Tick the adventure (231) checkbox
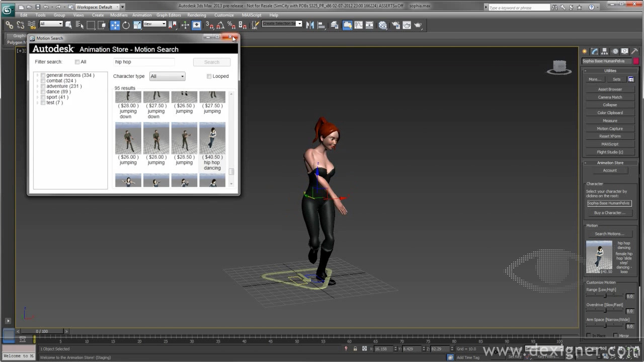Screen dimensions: 644x362 (x=43, y=86)
